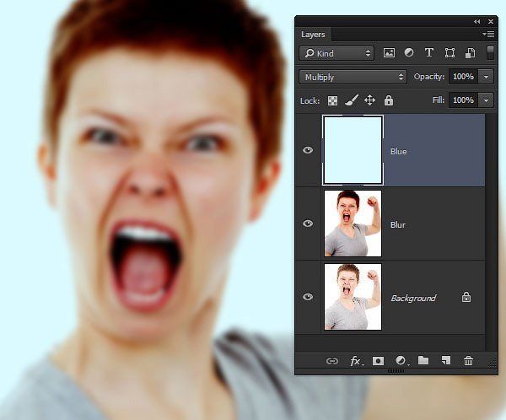Open the Opacity slider dropdown arrow

pos(486,77)
